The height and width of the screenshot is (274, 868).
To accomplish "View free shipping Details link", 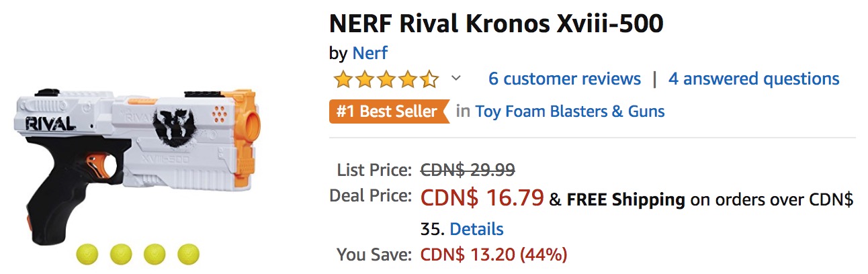I will [476, 228].
